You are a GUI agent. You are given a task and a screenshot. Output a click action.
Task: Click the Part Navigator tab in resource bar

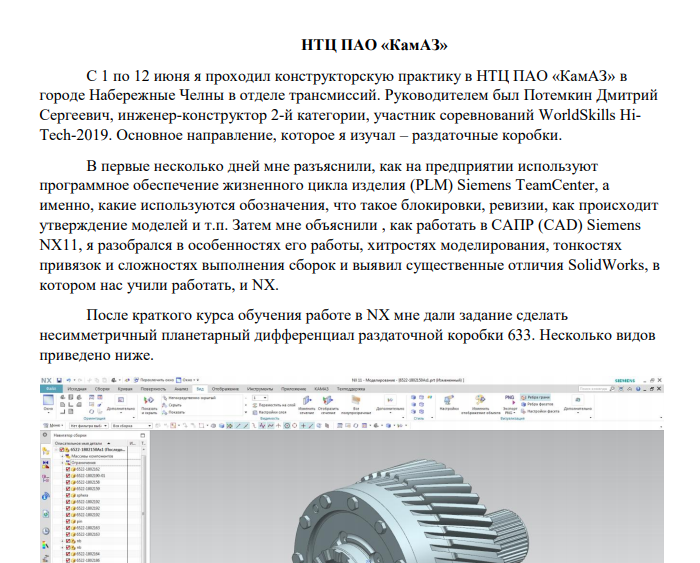[x=46, y=479]
